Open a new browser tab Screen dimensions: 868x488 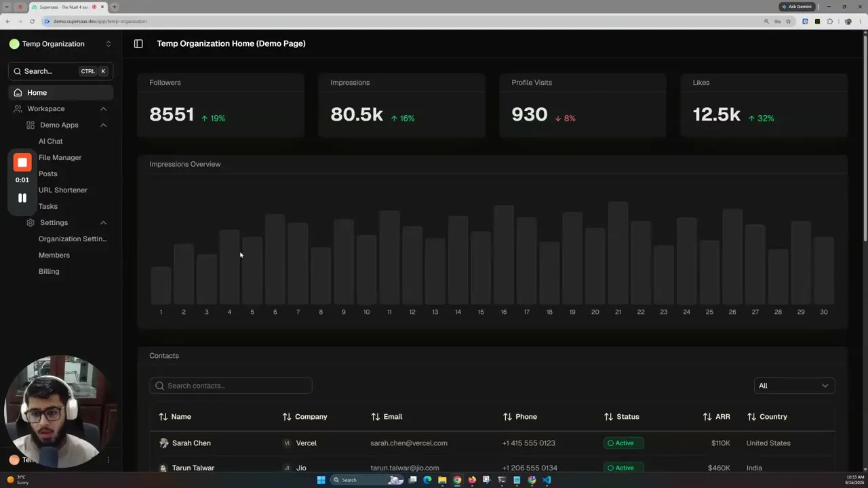[115, 7]
